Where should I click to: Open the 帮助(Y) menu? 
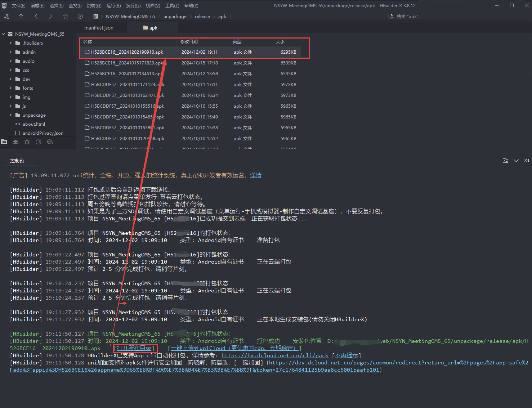pos(191,6)
